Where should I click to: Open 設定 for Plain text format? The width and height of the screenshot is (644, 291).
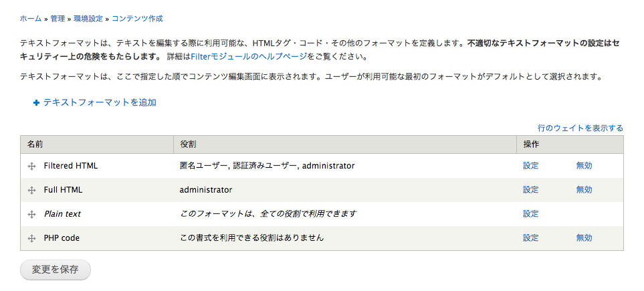click(x=531, y=214)
